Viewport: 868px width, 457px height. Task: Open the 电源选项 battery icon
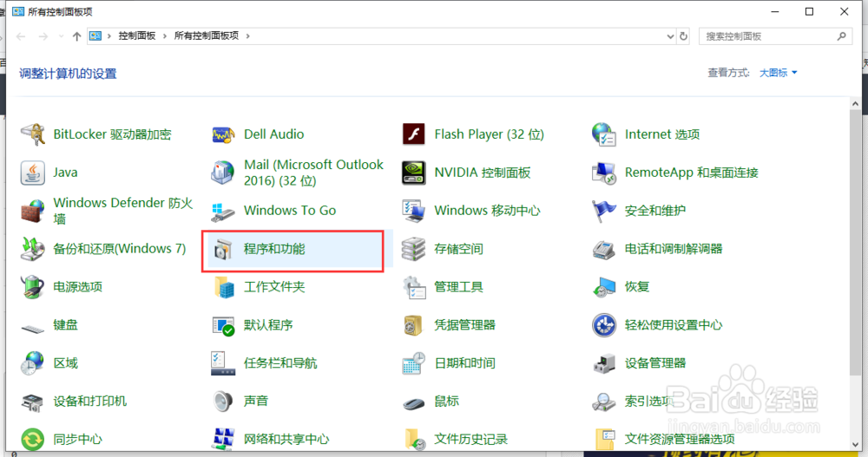33,287
